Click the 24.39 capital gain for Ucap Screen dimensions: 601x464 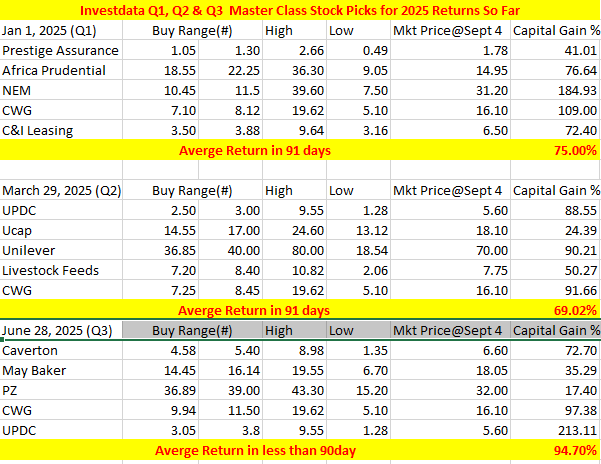point(556,230)
